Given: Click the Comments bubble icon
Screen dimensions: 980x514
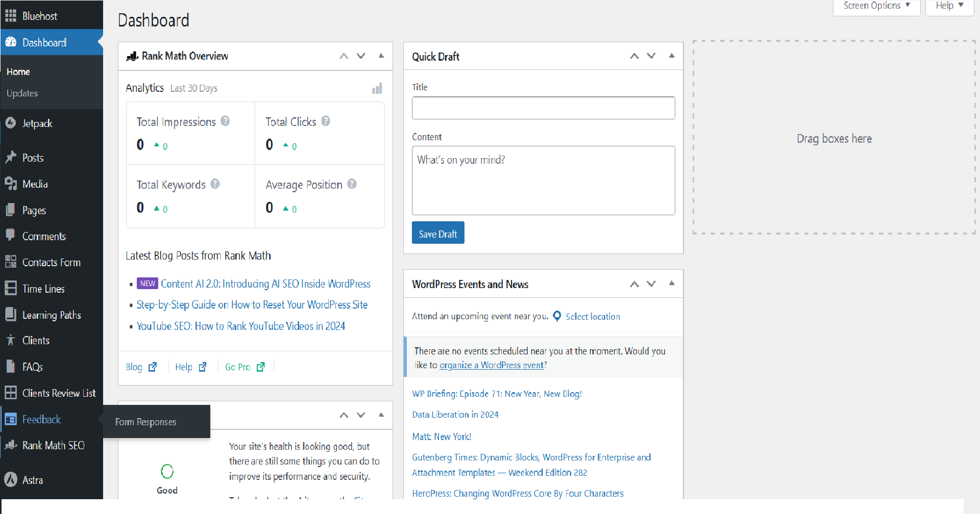Looking at the screenshot, I should pos(11,235).
